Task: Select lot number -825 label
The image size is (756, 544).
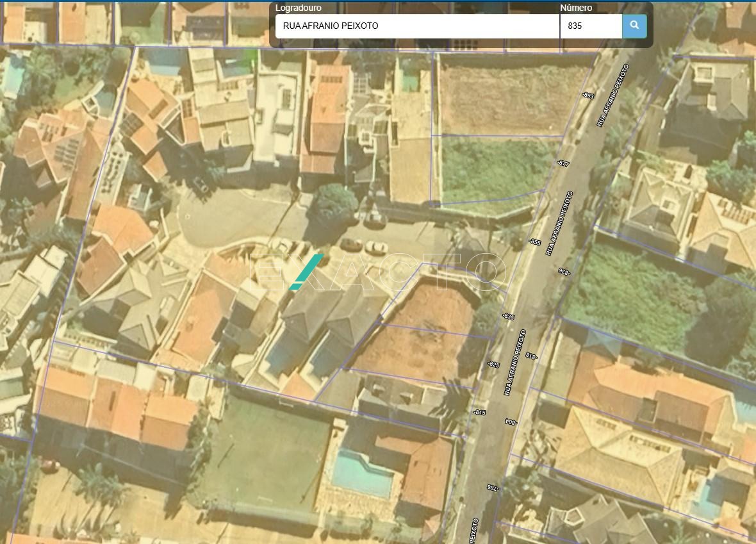Action: click(493, 365)
